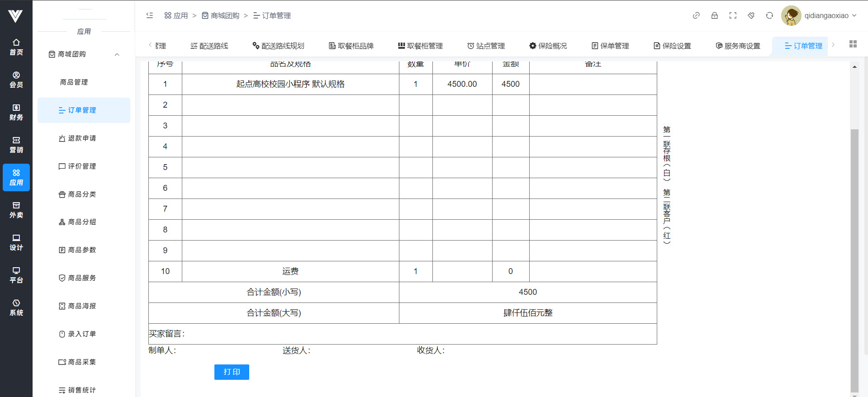Click the 打印 button
Screen dimensions: 868x397
[232, 372]
